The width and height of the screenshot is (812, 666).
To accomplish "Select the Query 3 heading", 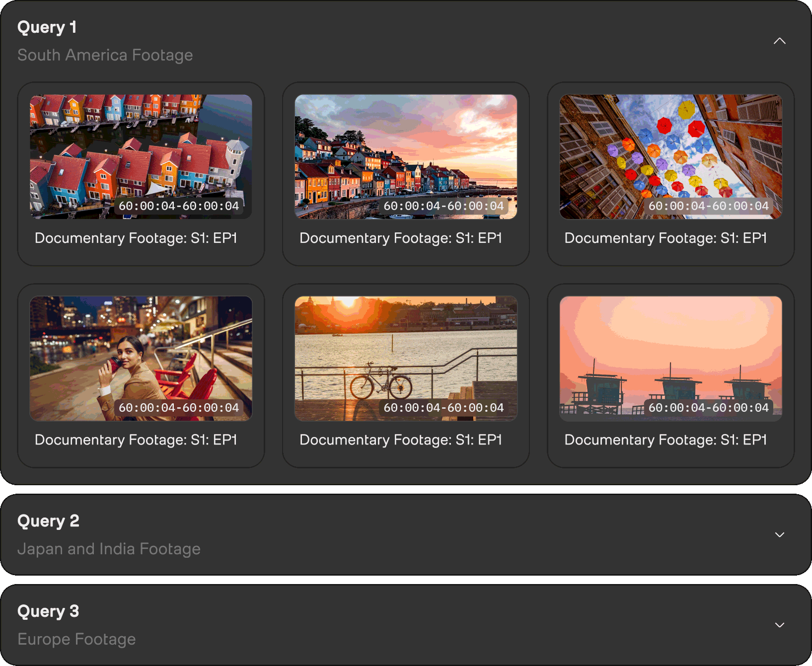I will [48, 611].
